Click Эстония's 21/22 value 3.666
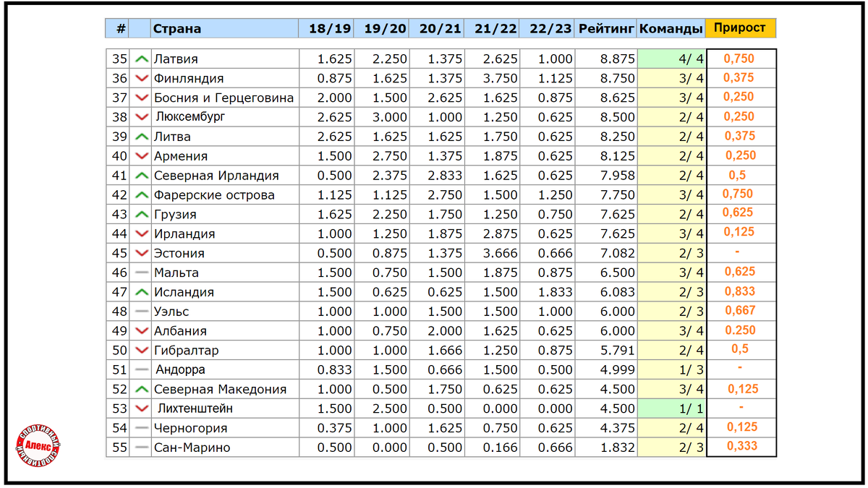This screenshot has height=488, width=868. click(501, 254)
